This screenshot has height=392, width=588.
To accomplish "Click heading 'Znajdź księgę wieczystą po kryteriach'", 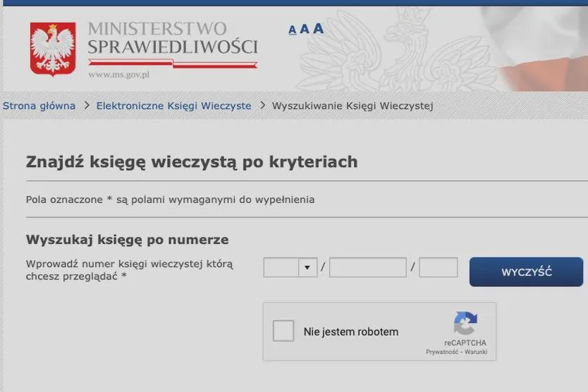I will 192,162.
